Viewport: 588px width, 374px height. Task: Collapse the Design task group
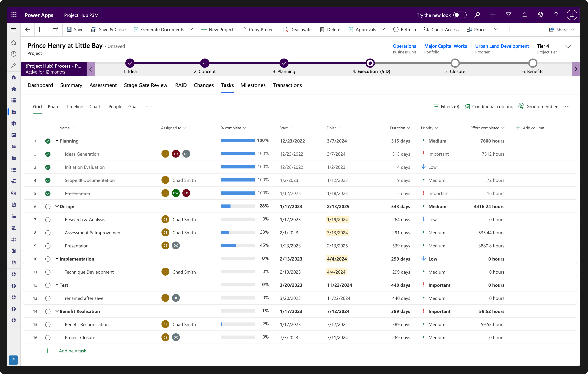pyautogui.click(x=57, y=206)
